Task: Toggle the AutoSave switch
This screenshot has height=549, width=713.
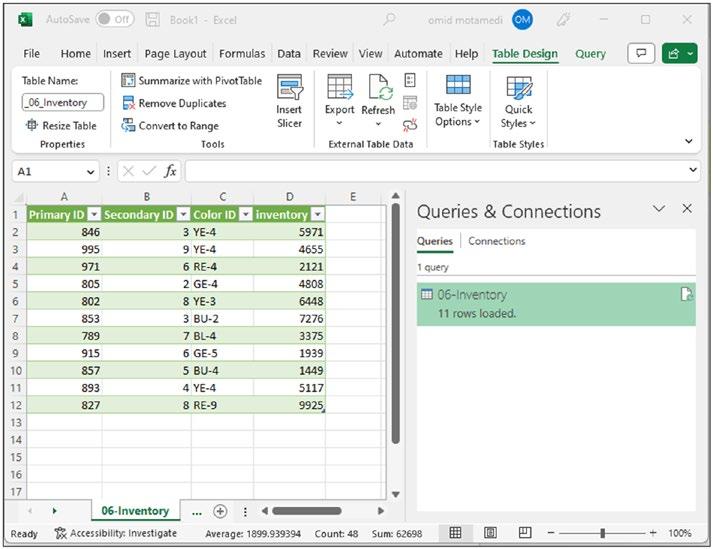Action: [114, 19]
